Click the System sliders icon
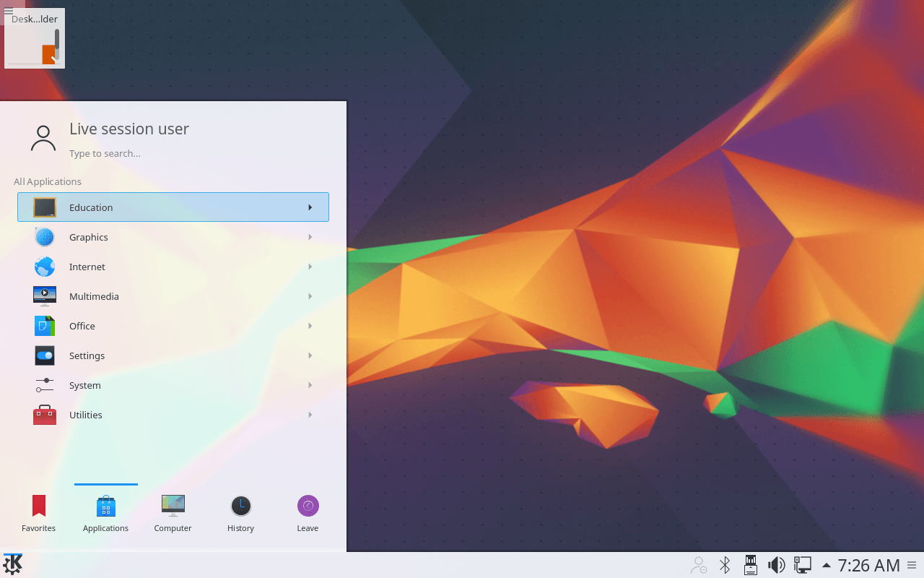This screenshot has width=924, height=578. click(45, 385)
